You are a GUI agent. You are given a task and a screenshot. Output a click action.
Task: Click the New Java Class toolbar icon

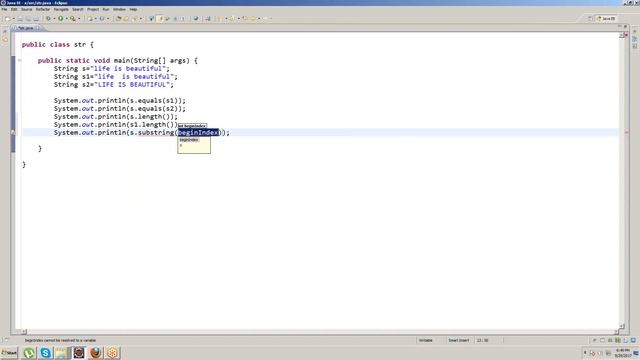(x=102, y=18)
